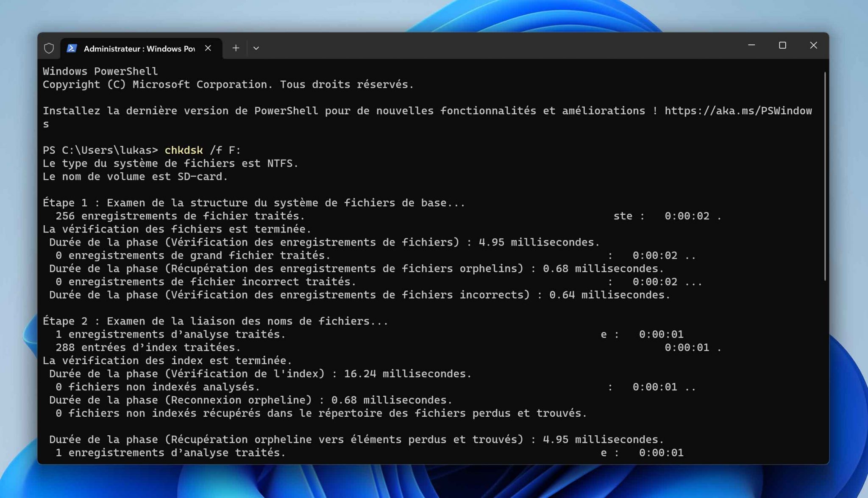Screen dimensions: 868x498
Task: Click the 'fichiers perdus et trouvés' line
Action: click(x=321, y=413)
